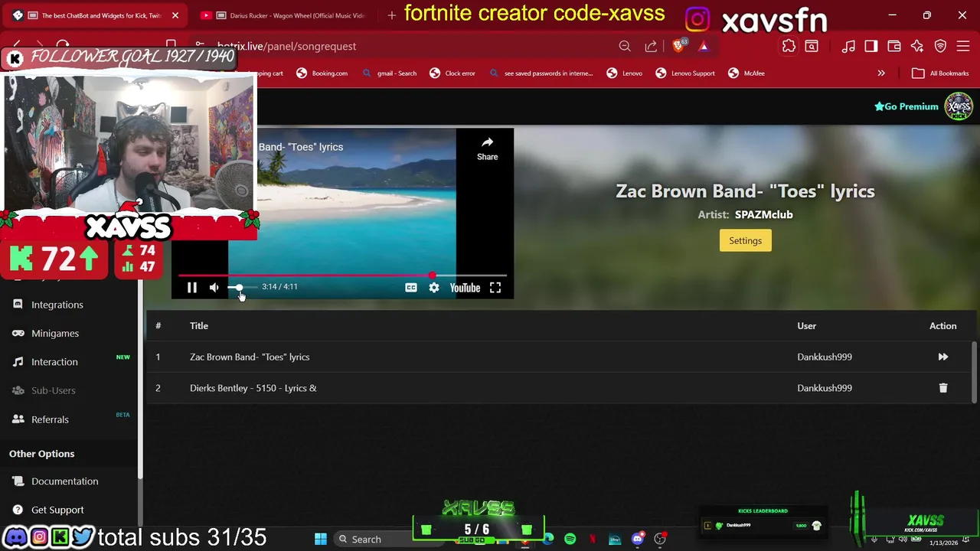Open the XAVSS profile avatar menu
The image size is (980, 551).
tap(959, 106)
